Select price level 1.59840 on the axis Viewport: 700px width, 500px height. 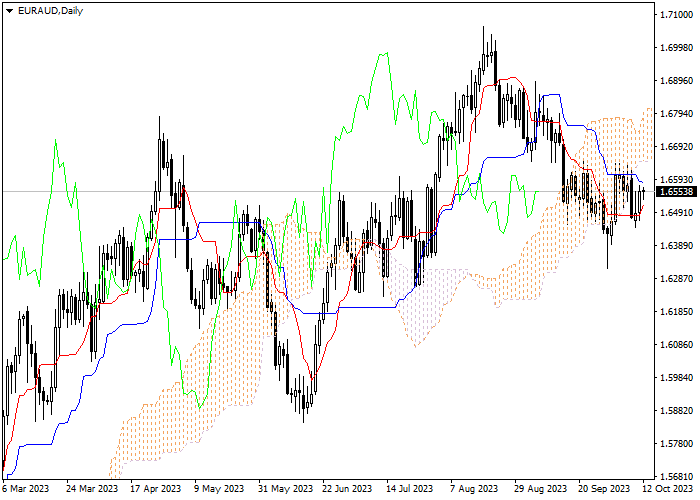(677, 378)
